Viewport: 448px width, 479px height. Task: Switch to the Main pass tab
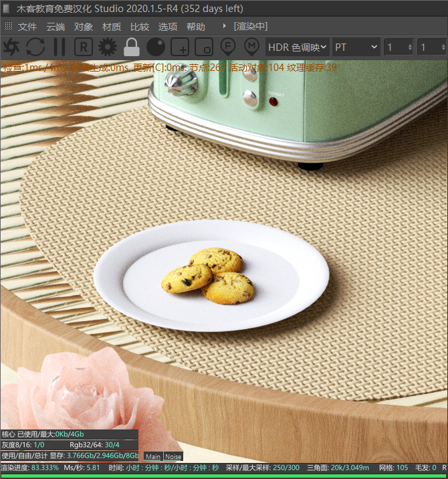click(153, 456)
